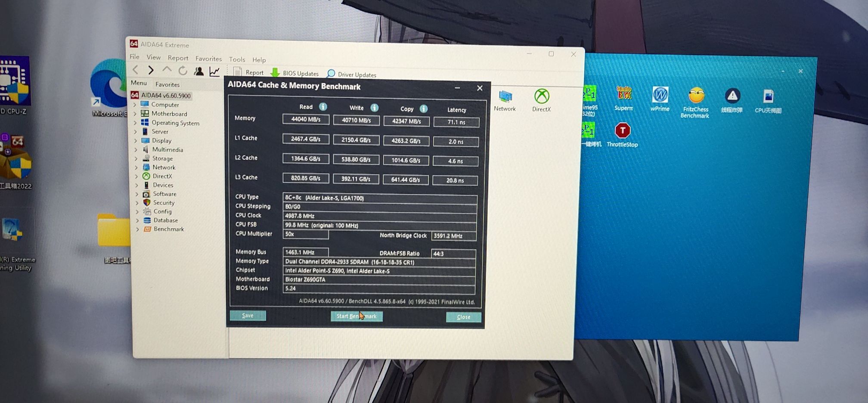Open the Favorites menu in menu bar

pos(208,59)
